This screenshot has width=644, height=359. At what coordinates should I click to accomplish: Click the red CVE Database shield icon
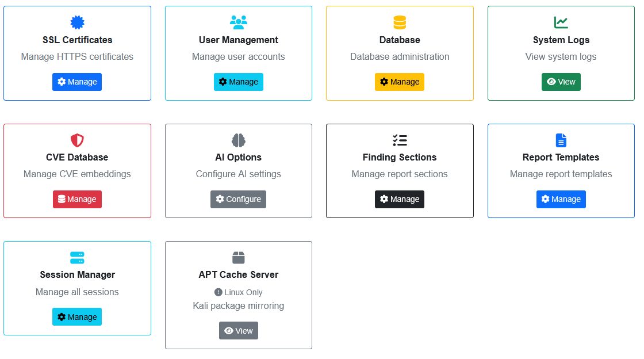click(x=77, y=140)
